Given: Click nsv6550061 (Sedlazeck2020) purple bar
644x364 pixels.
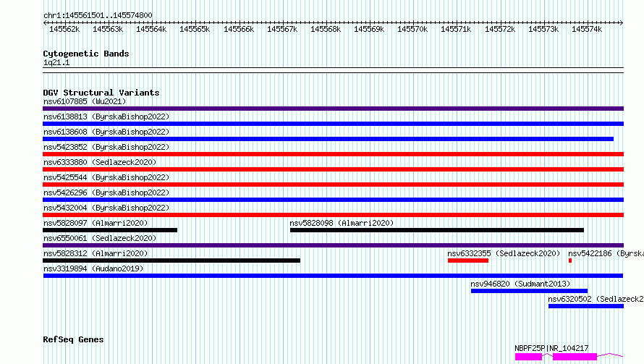Looking at the screenshot, I should pos(333,245).
